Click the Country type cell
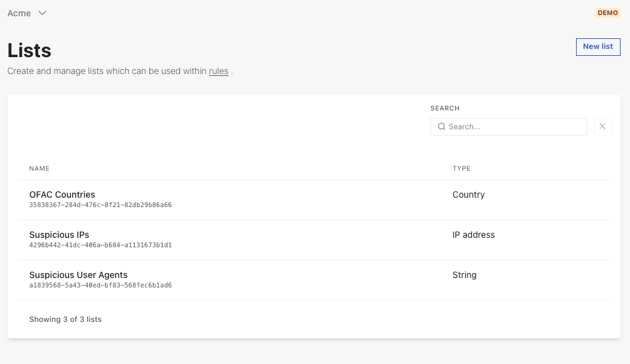Screen dimensions: 630x364 click(468, 195)
